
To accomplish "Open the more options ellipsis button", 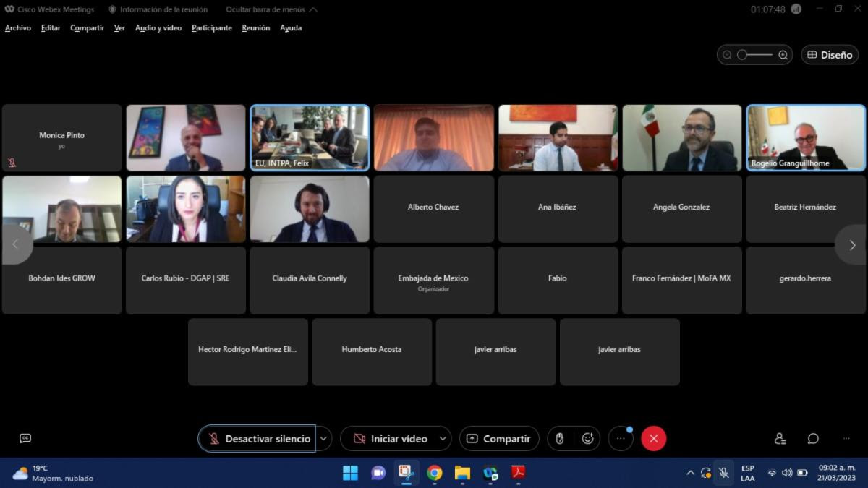I will (x=620, y=438).
